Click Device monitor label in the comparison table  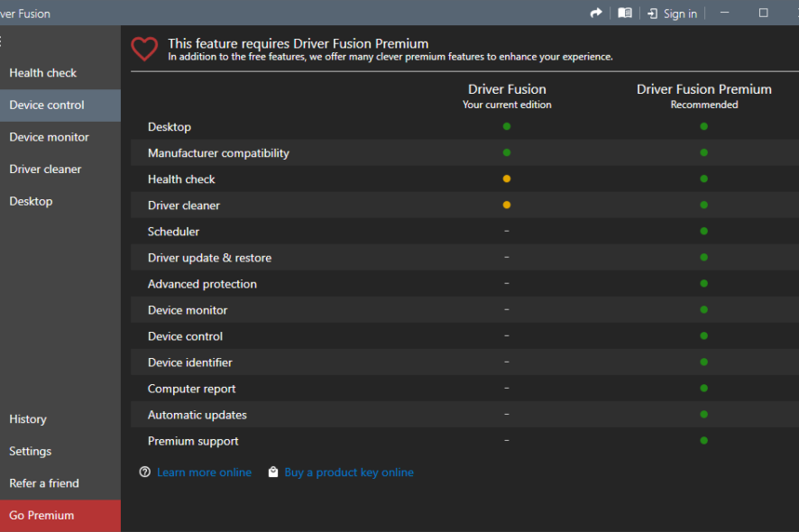click(x=188, y=310)
